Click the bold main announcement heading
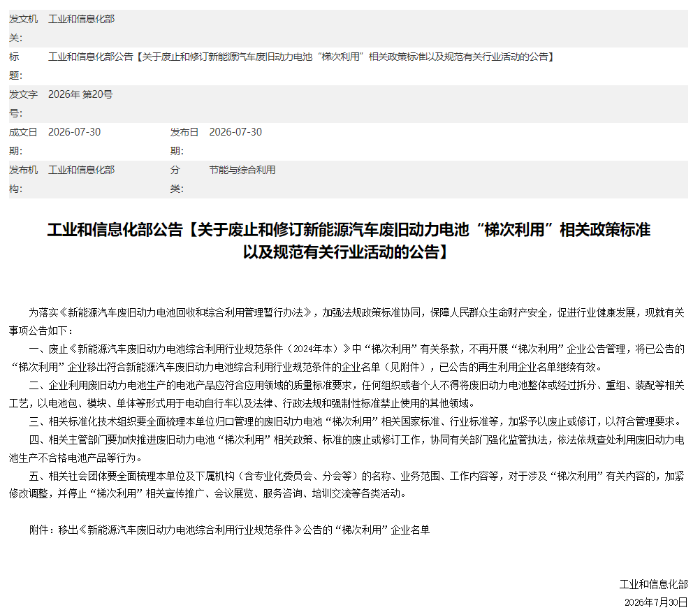 349,241
